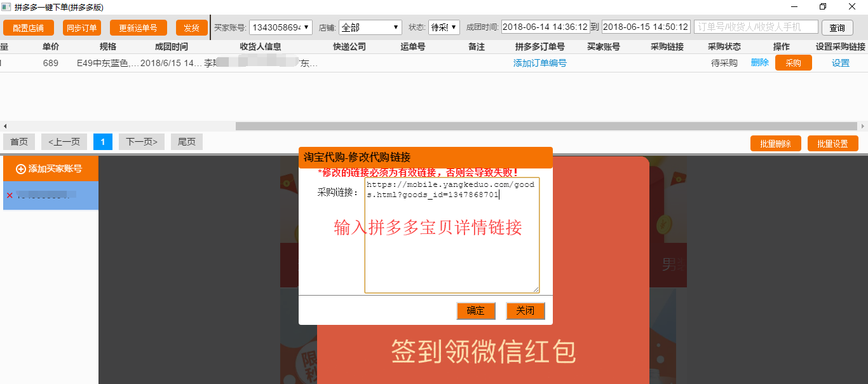Screen dimensions: 868x384
Task: Click the 发货 button
Action: 192,28
